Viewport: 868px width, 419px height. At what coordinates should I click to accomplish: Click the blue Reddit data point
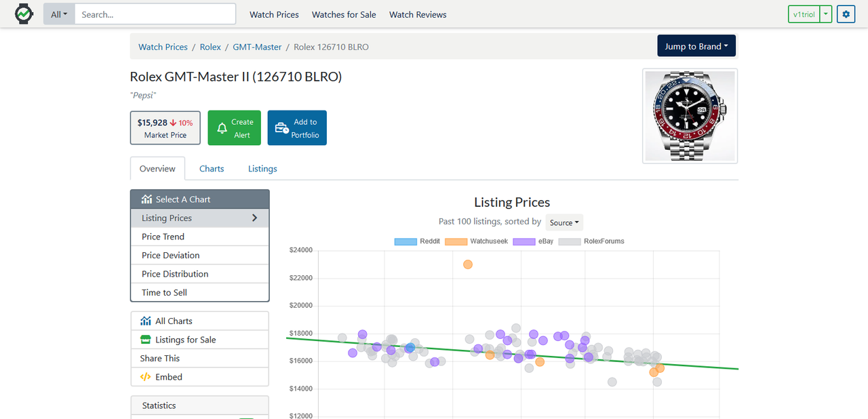coord(410,348)
